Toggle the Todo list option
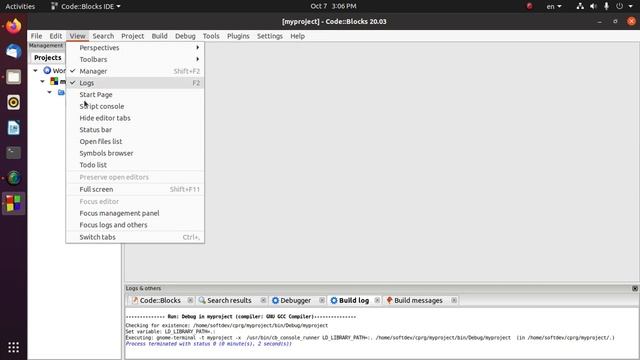The image size is (640, 360). pos(135,165)
